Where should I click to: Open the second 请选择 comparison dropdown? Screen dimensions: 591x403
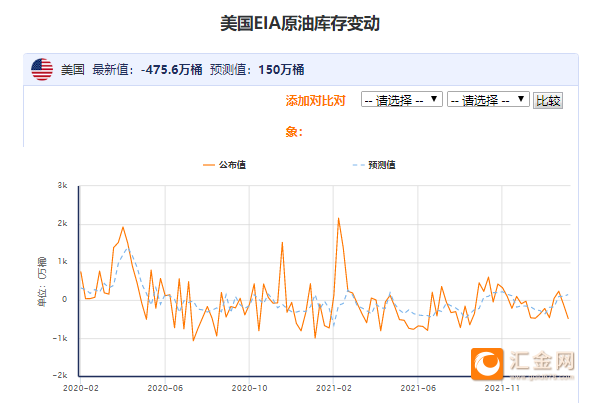[488, 100]
